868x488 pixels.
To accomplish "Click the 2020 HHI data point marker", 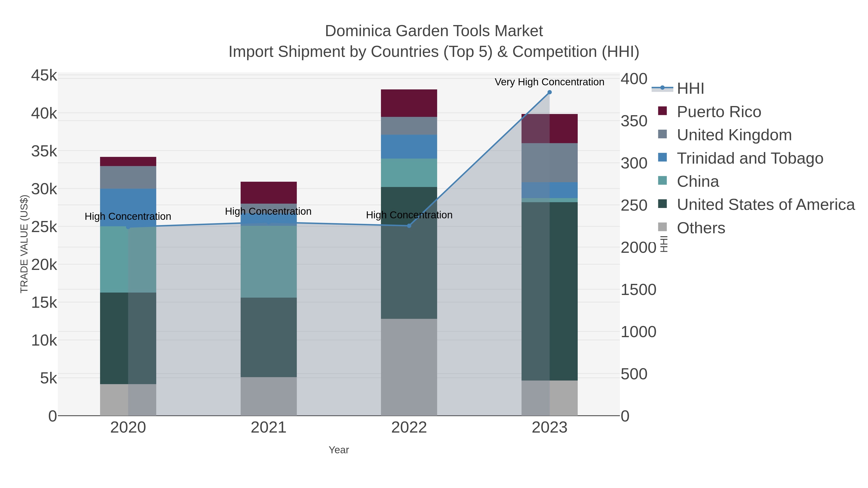I will 128,227.
